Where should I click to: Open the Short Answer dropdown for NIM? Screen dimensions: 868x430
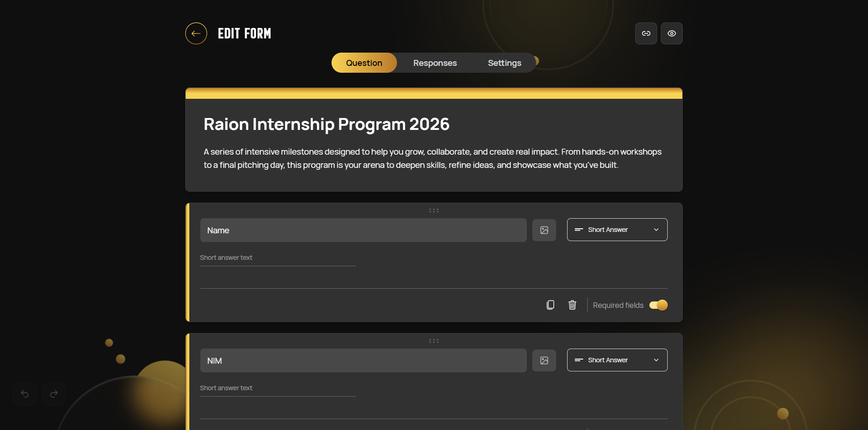coord(617,360)
